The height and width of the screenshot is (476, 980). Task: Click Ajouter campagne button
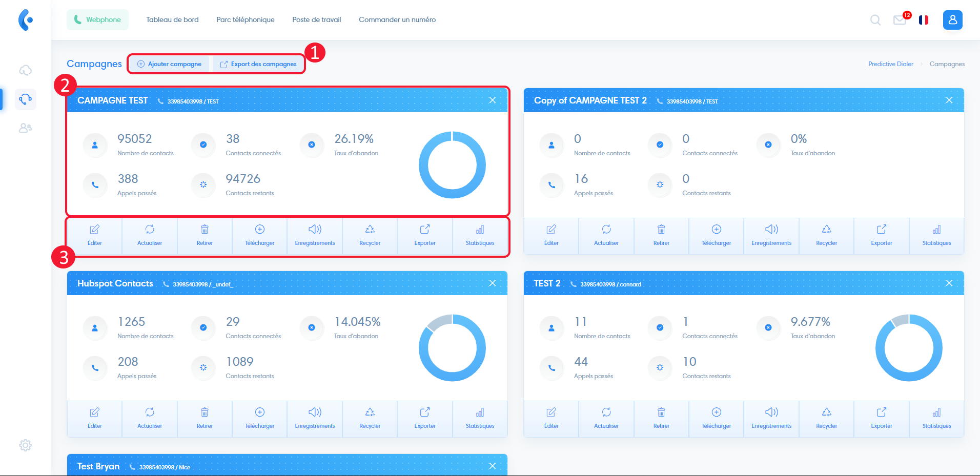170,64
